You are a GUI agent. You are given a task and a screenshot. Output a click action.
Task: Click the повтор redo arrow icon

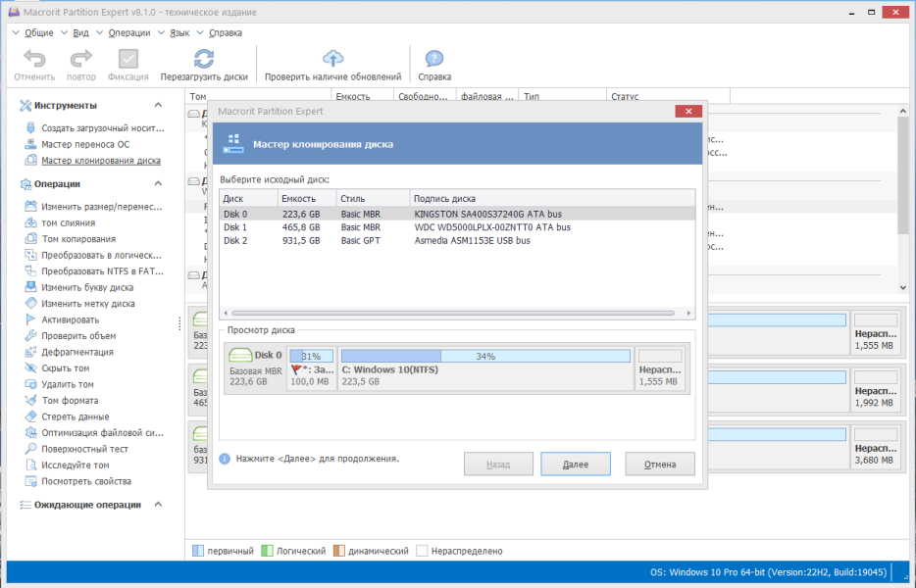point(81,59)
